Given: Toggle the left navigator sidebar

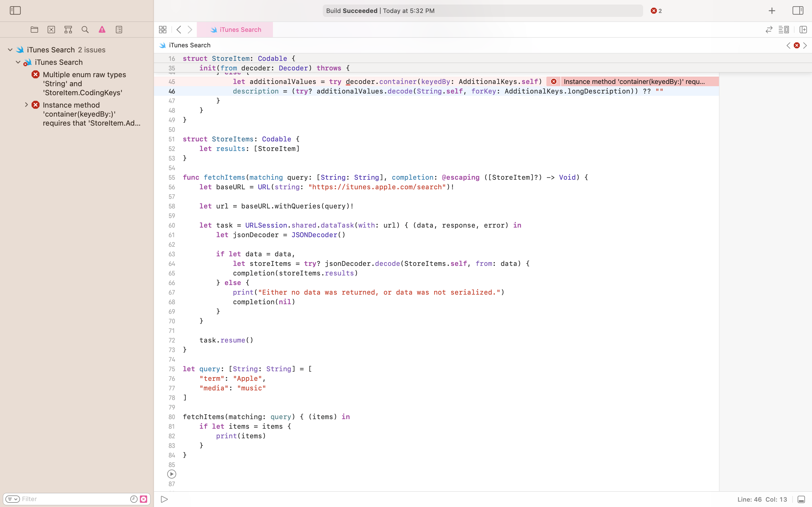Looking at the screenshot, I should click(x=15, y=10).
